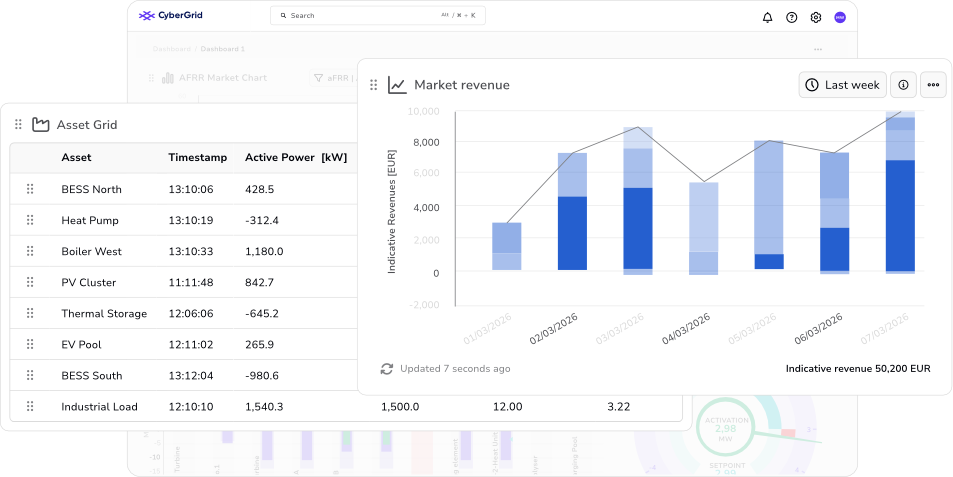Click the purple user avatar

pos(840,18)
